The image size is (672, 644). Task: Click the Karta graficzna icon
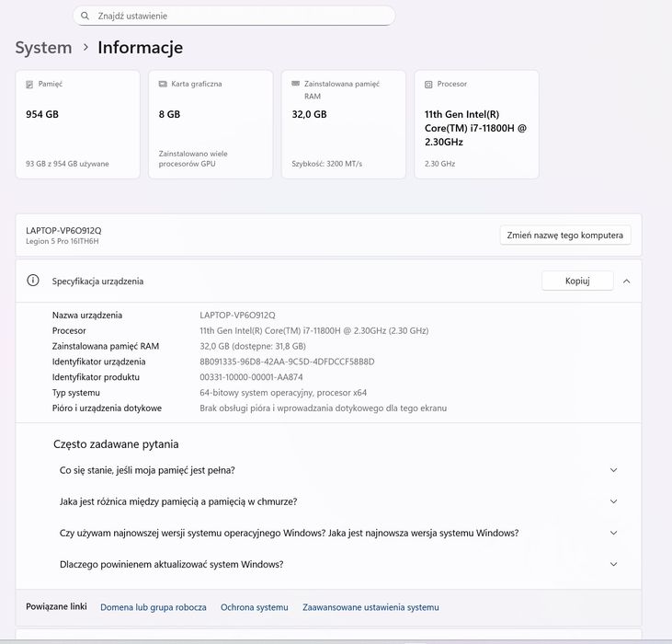coord(163,84)
